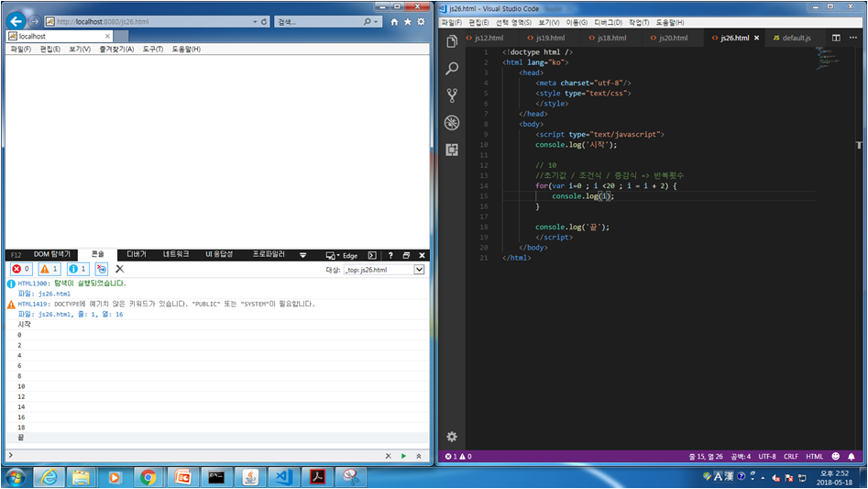
Task: Open VS Code 디버그(D) menu
Action: pyautogui.click(x=608, y=22)
